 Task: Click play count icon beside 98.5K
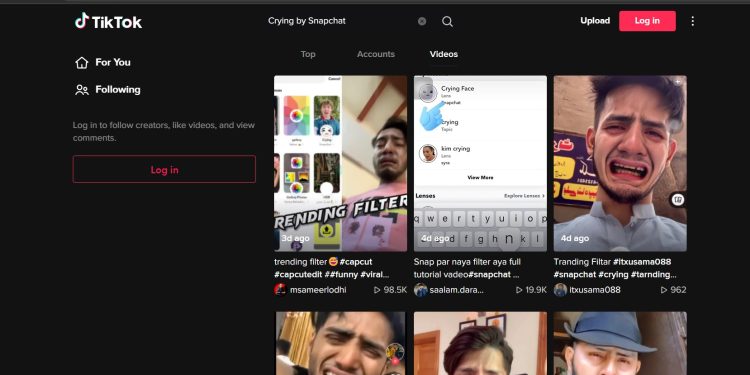[x=377, y=290]
